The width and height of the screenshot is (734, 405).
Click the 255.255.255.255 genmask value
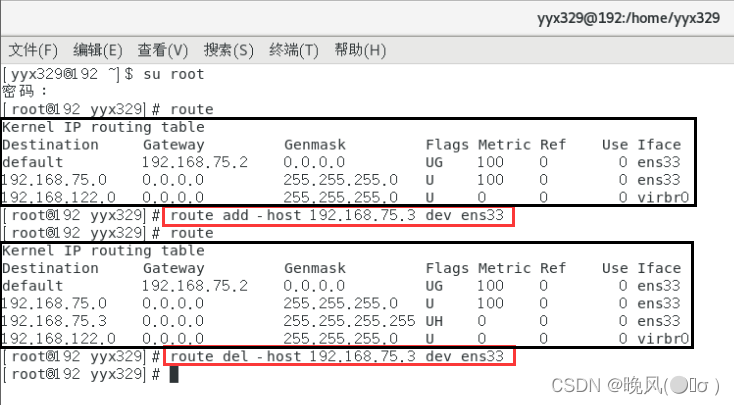coord(348,321)
